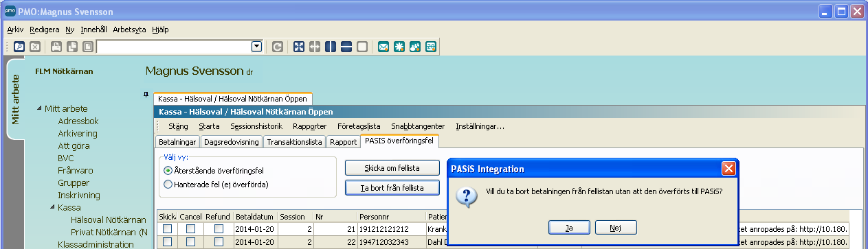Image resolution: width=868 pixels, height=249 pixels.
Task: Select the PASIS överföringsfel tab
Action: coord(399,141)
